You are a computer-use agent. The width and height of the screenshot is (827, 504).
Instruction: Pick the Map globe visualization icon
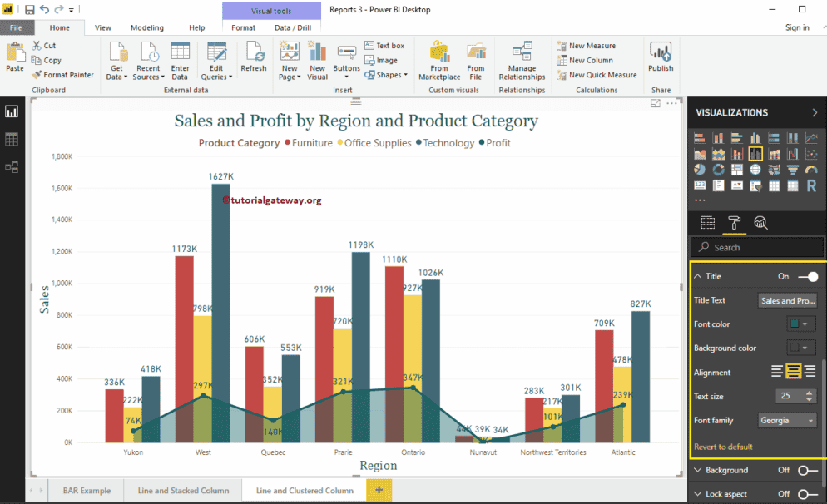755,169
